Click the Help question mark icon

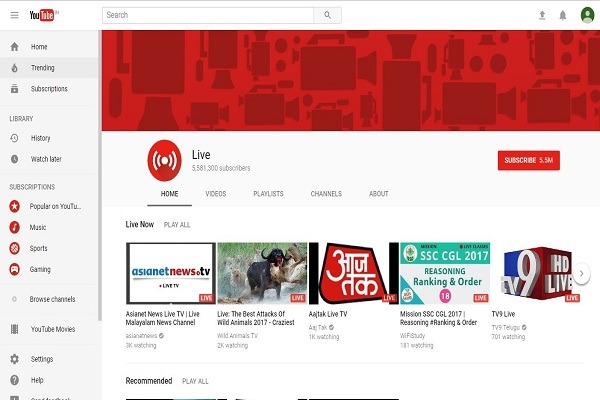point(15,380)
